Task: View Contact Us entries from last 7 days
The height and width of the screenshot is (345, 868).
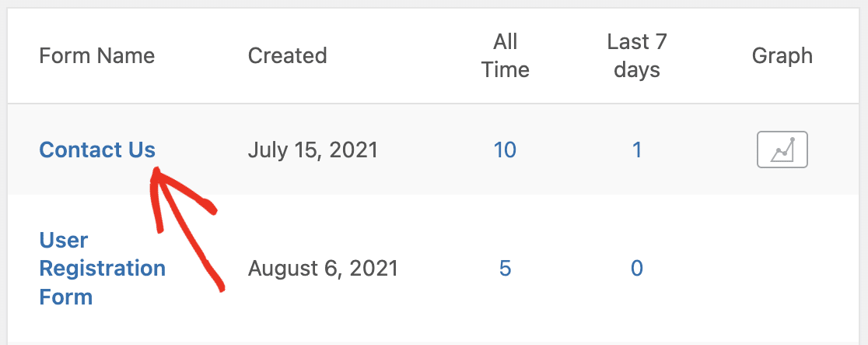Action: pyautogui.click(x=637, y=150)
